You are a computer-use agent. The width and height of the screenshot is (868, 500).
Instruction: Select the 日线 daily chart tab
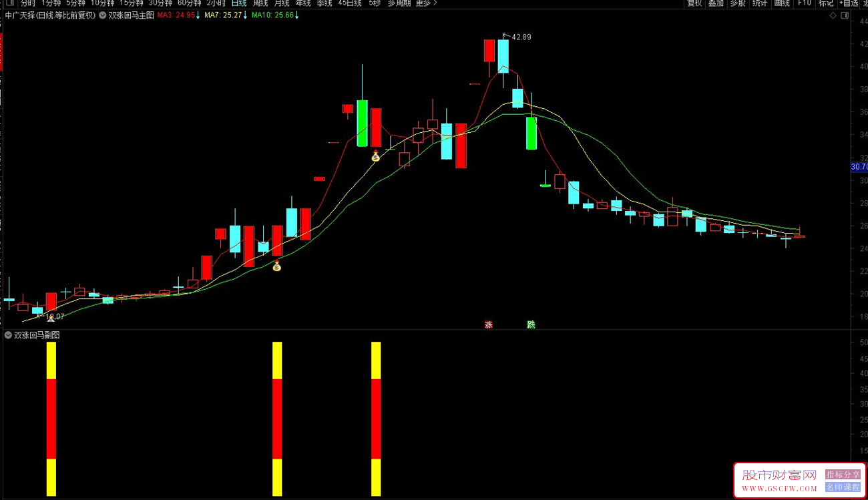point(239,3)
